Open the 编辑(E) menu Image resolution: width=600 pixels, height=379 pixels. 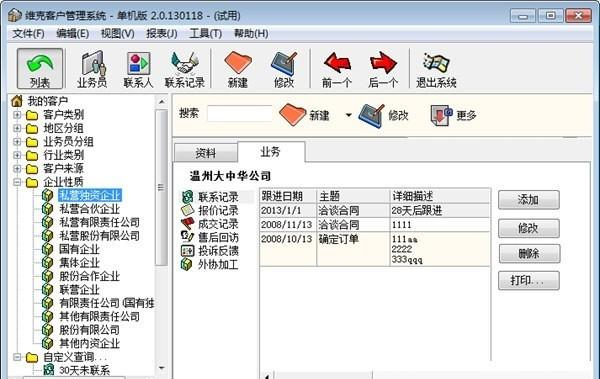click(72, 34)
